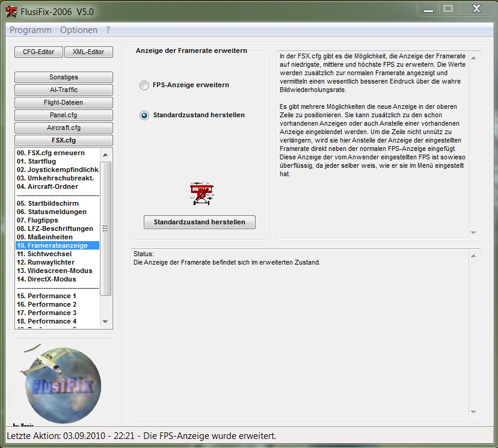
Task: Select the Standardzustand herstellen radio option
Action: (144, 115)
